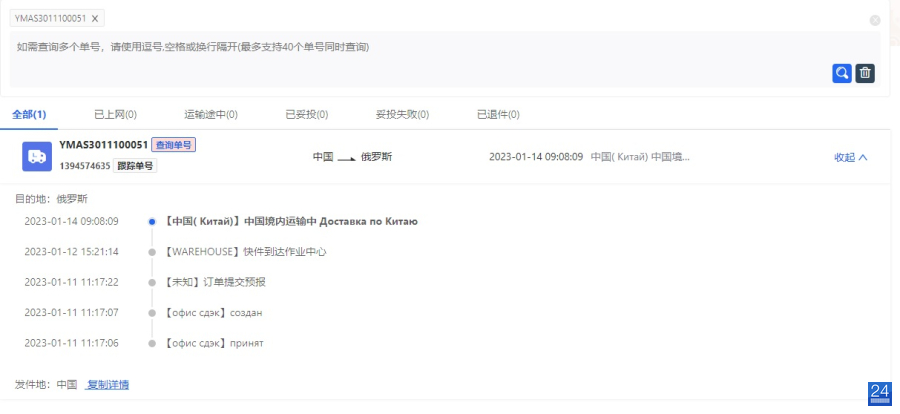Click the 【офис сдэк】создан event
The height and width of the screenshot is (414, 900).
[x=212, y=313]
